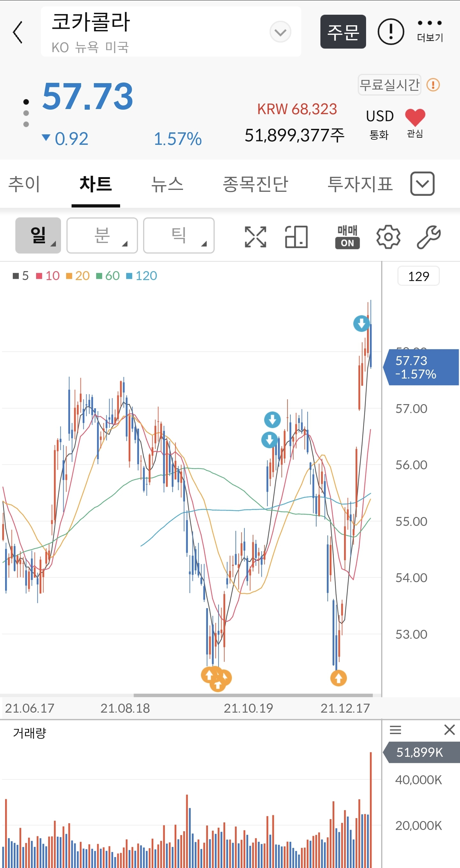This screenshot has height=868, width=460.
Task: Open the 틱 tick period dropdown
Action: [179, 235]
